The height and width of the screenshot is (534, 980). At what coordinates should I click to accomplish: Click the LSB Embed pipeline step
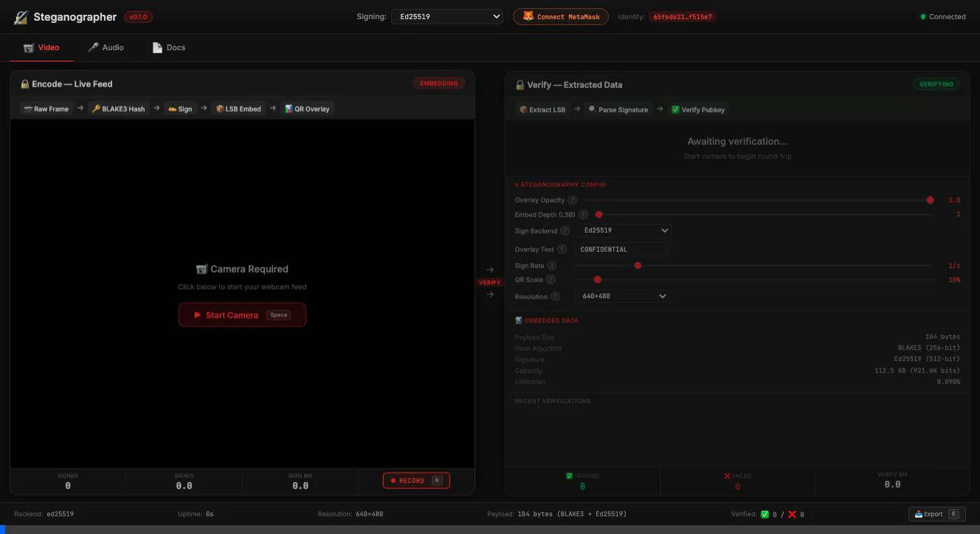pyautogui.click(x=238, y=109)
